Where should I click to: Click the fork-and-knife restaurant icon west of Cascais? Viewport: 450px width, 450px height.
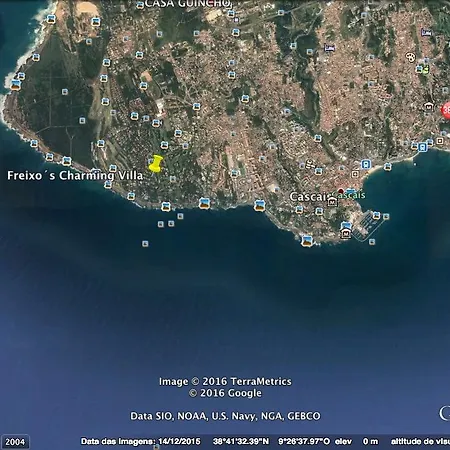(x=310, y=163)
